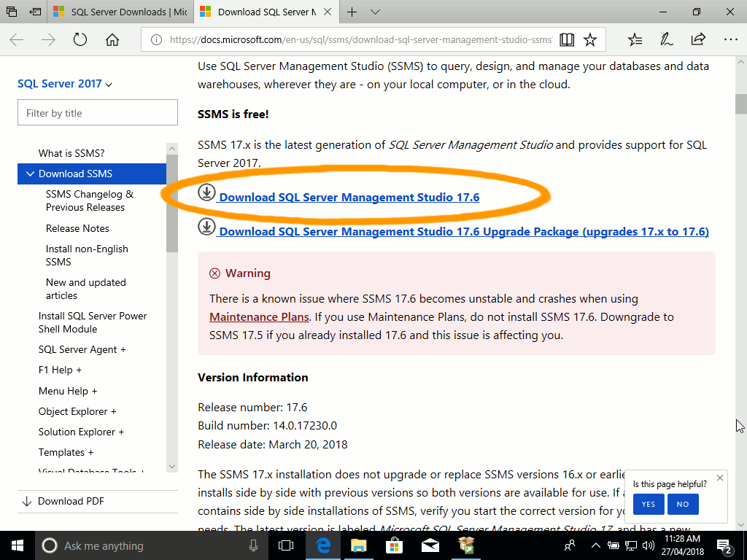Add page to favorites with star icon
The height and width of the screenshot is (560, 747).
tap(590, 39)
